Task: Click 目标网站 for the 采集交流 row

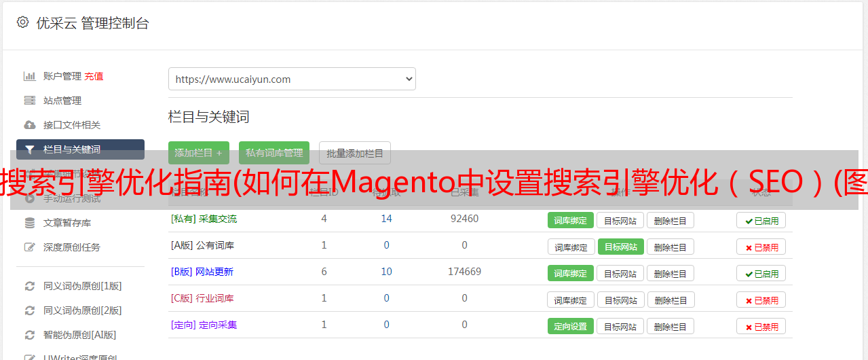Action: (621, 220)
